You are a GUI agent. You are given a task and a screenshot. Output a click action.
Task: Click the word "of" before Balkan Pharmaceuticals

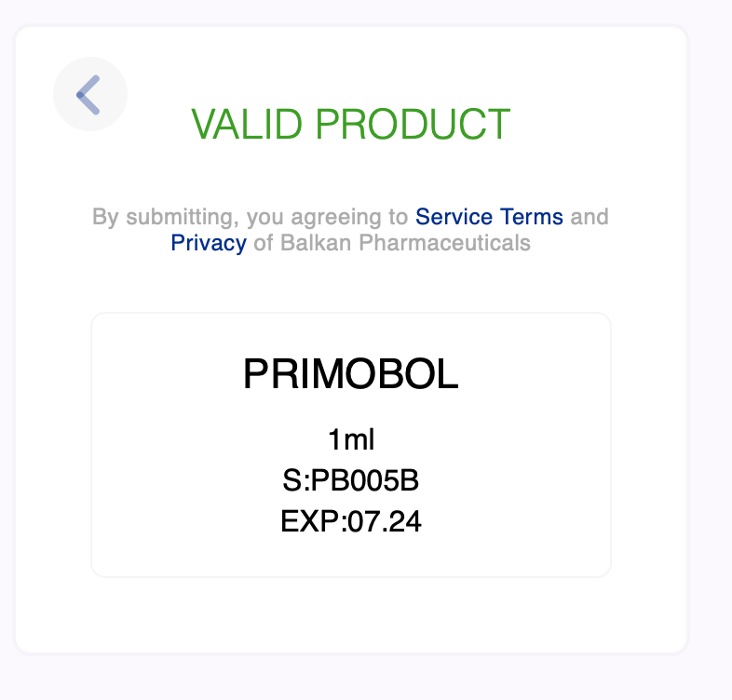point(263,243)
